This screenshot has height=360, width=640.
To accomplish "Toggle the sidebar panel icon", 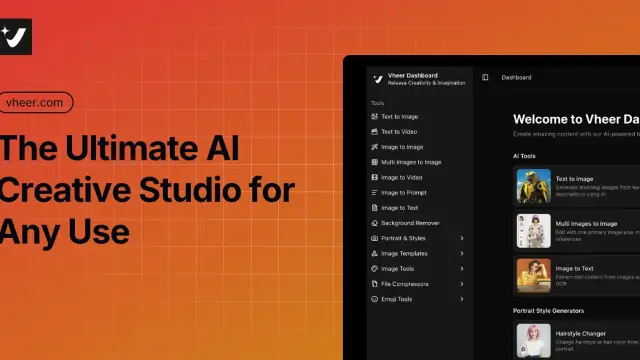I will [485, 77].
